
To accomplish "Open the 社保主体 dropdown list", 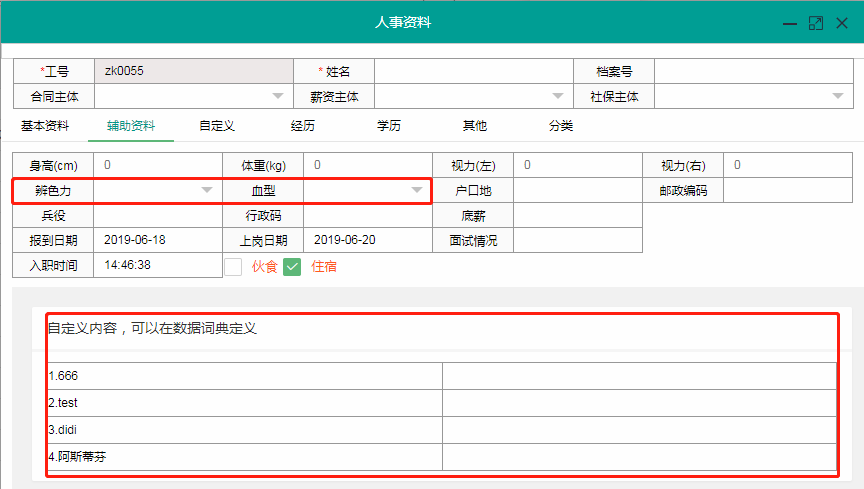I will (837, 97).
